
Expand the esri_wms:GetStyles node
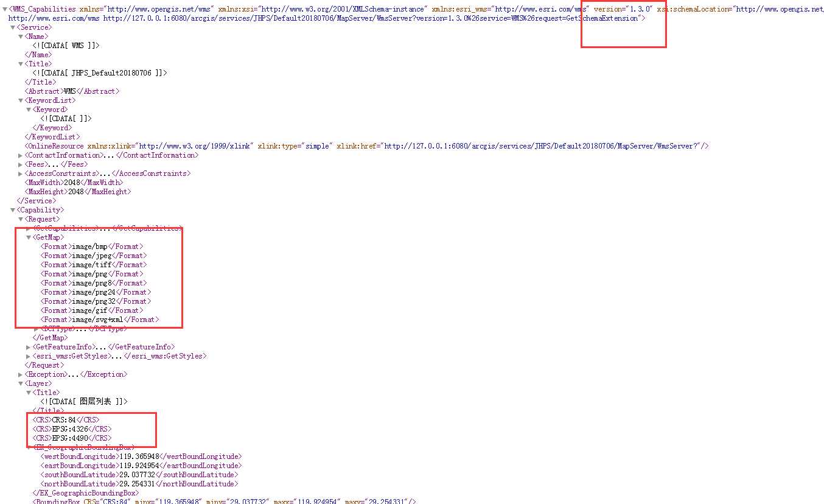(28, 356)
